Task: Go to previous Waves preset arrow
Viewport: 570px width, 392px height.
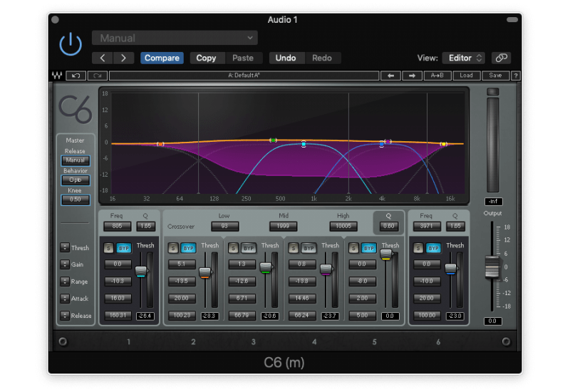Action: (390, 76)
